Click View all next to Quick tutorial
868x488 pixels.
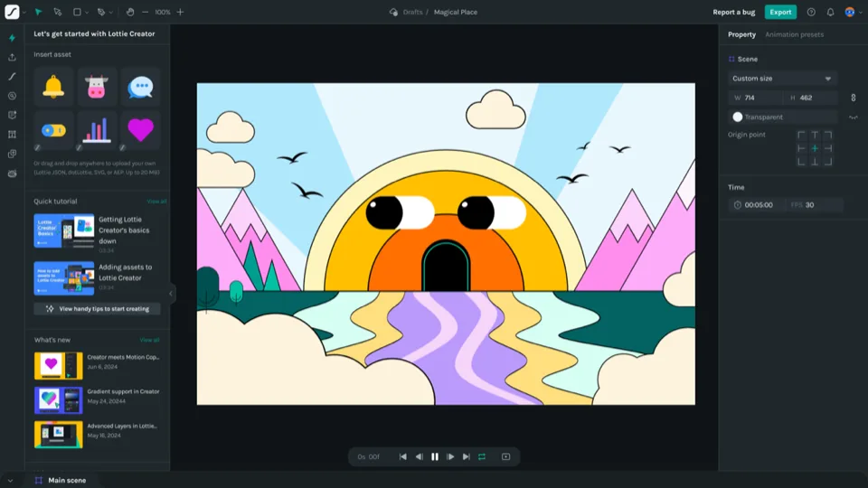[156, 202]
